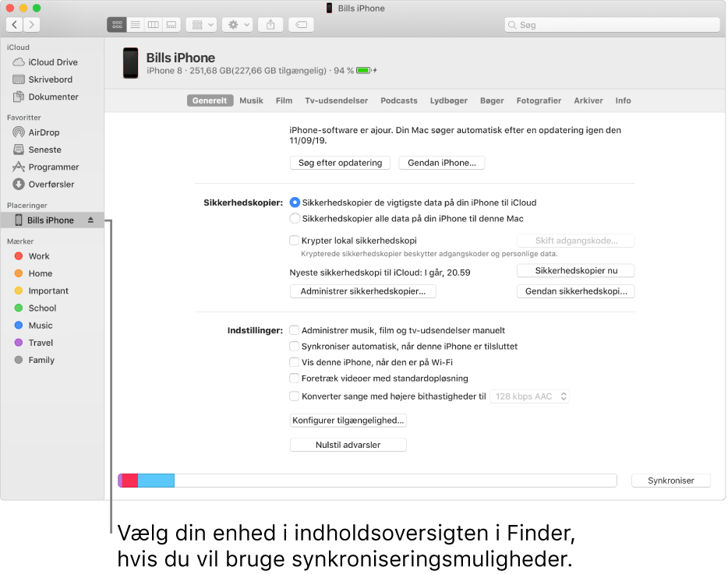Open the gear action menu dropdown
Screen dimensions: 728x574
[237, 25]
